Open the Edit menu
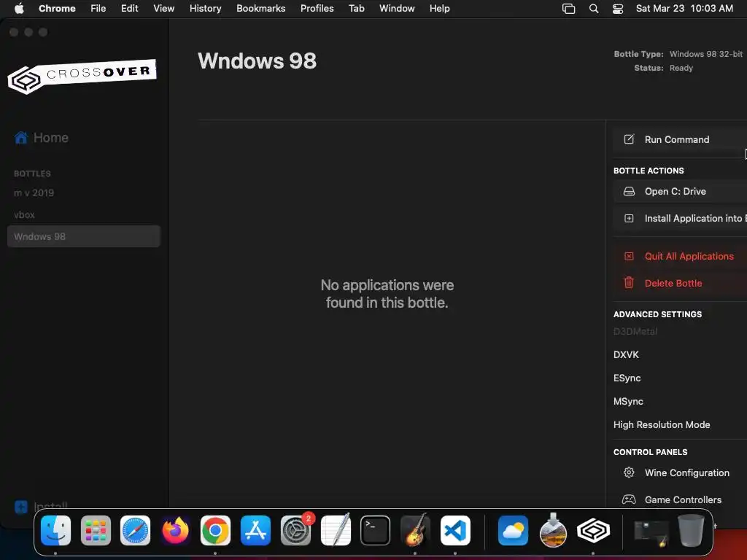 (130, 8)
